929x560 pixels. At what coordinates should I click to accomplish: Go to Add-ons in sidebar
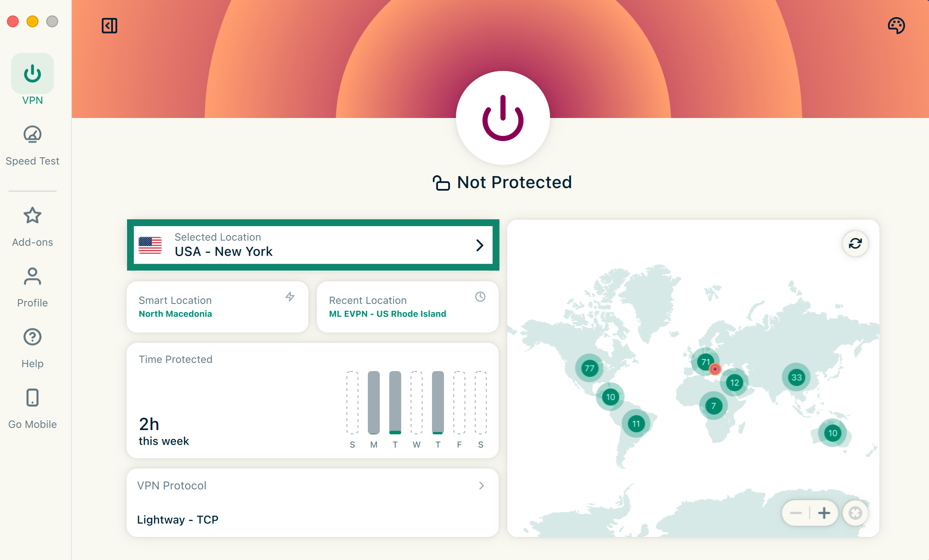click(33, 227)
